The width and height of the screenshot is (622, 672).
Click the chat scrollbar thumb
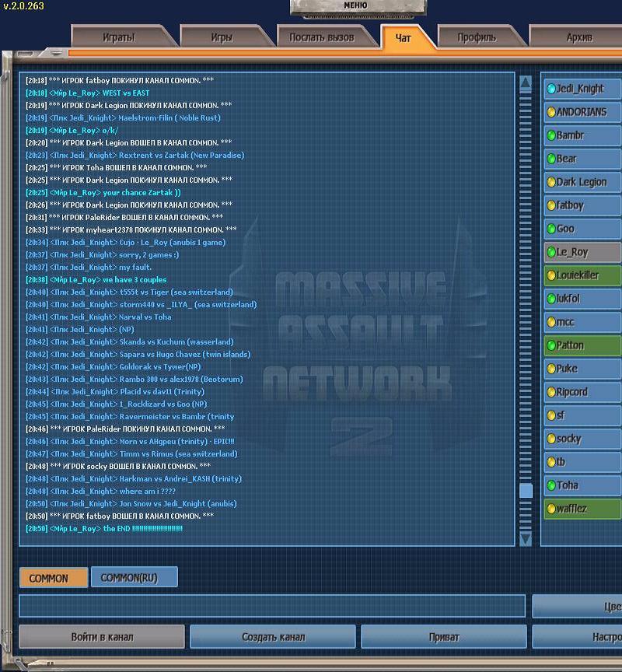(x=526, y=490)
